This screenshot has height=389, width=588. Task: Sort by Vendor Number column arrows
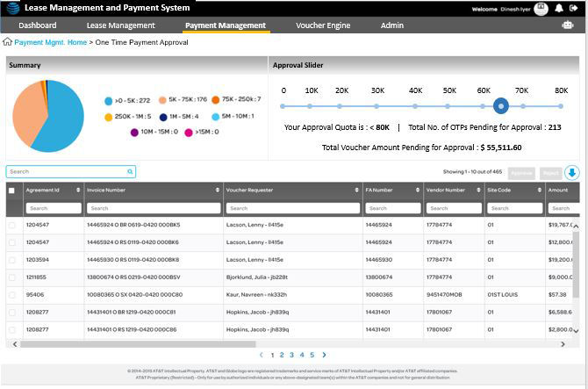tap(478, 191)
